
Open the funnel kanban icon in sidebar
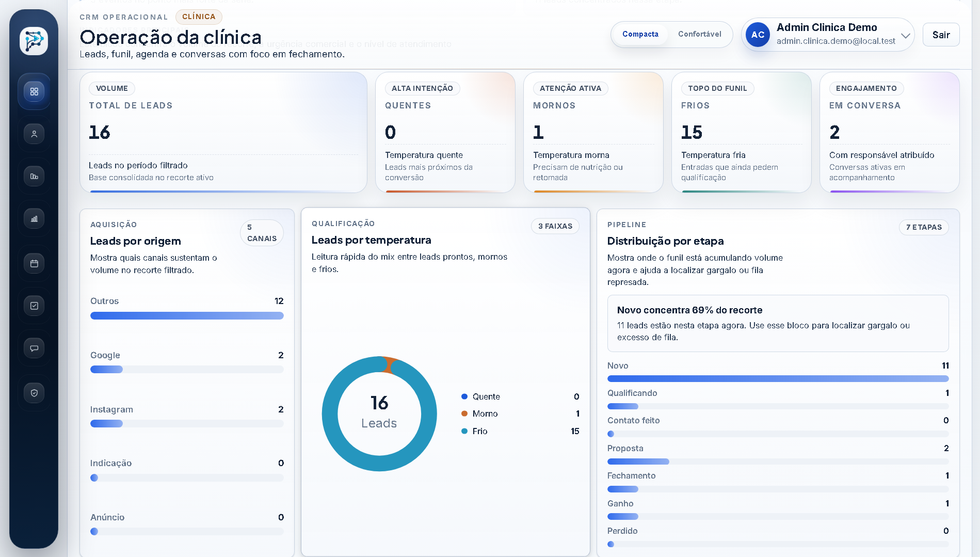click(x=34, y=176)
